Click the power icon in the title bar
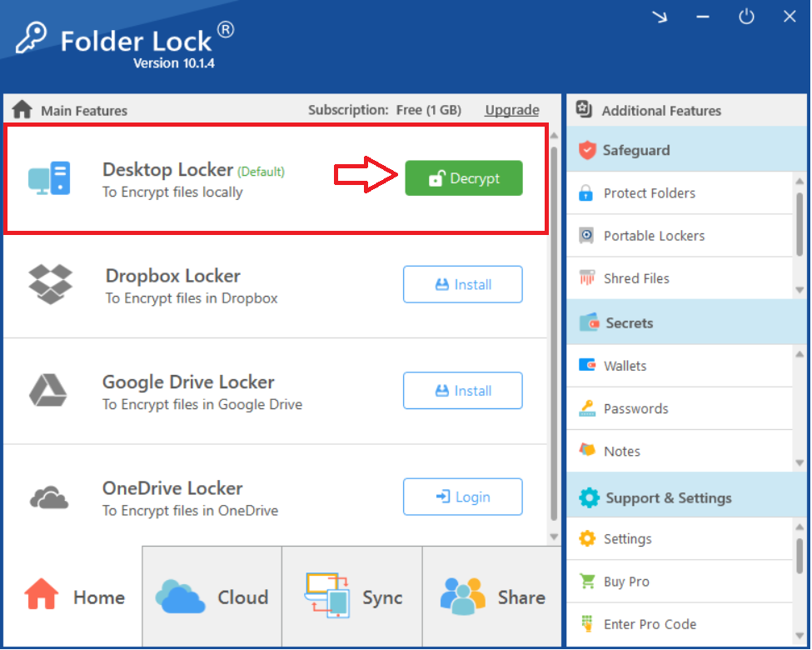This screenshot has width=812, height=650. pos(746,17)
